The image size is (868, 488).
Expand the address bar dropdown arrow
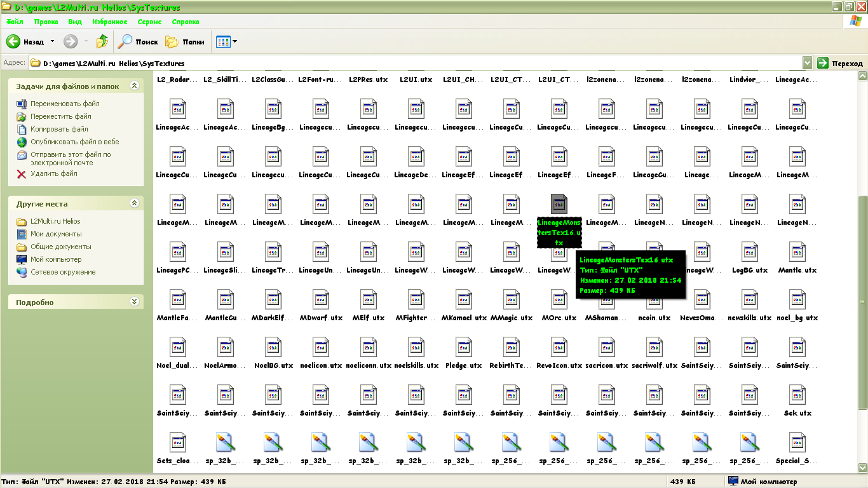pyautogui.click(x=807, y=63)
